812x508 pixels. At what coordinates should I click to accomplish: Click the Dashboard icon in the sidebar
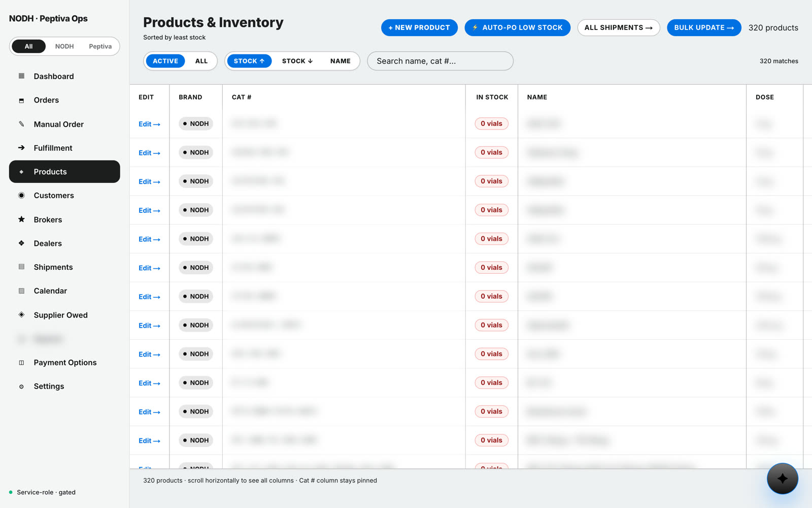pos(21,76)
